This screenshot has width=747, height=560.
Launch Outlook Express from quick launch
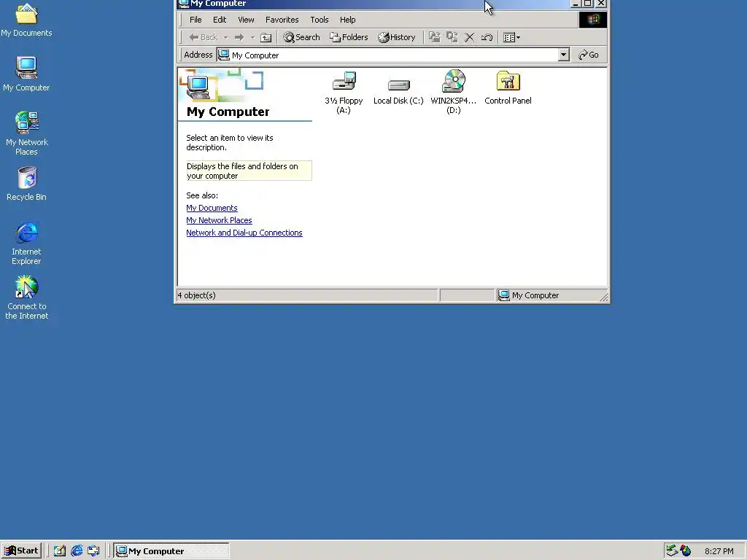(x=94, y=551)
